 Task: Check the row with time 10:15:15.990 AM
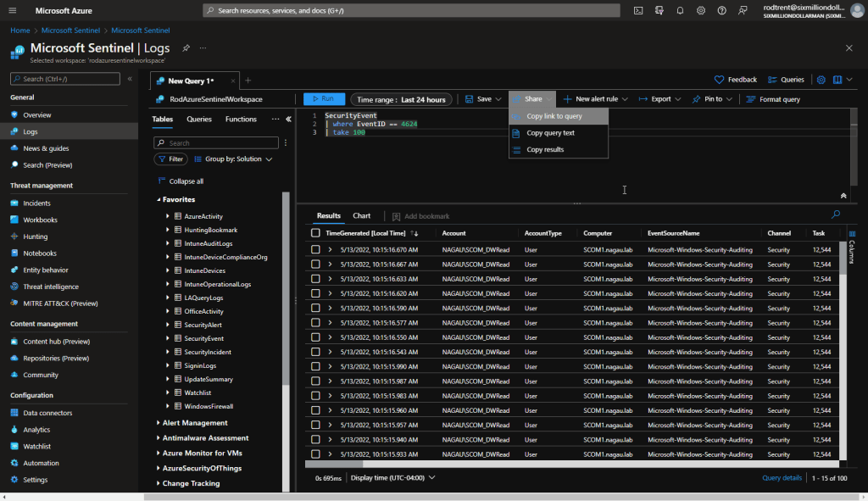point(315,366)
